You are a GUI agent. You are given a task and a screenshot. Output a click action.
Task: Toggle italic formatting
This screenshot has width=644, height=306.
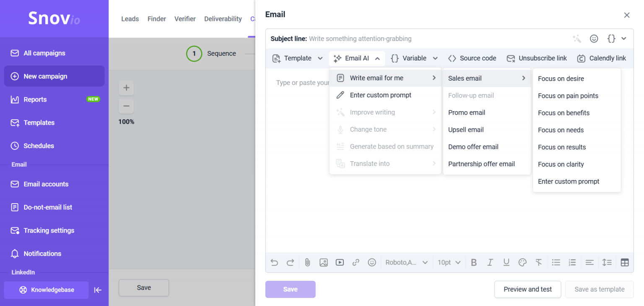click(490, 262)
